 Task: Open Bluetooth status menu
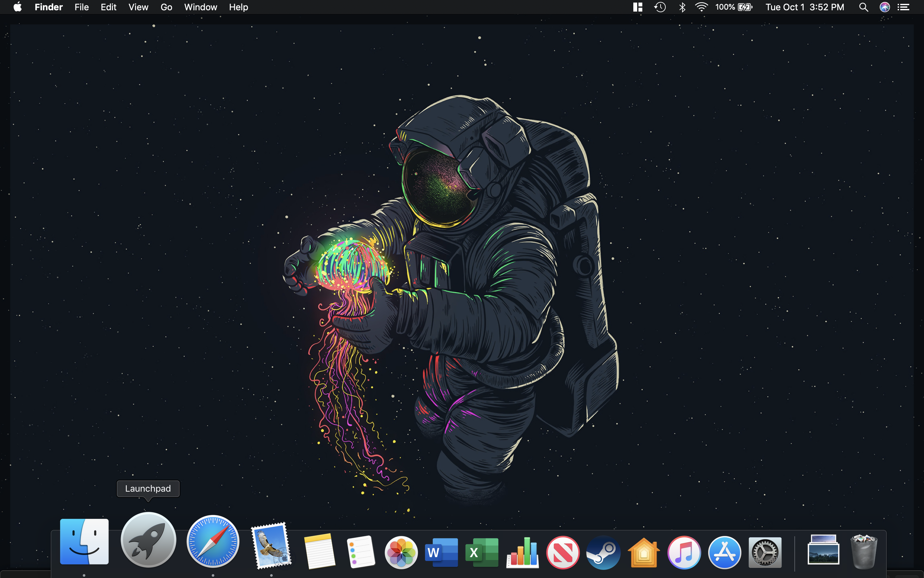(682, 7)
